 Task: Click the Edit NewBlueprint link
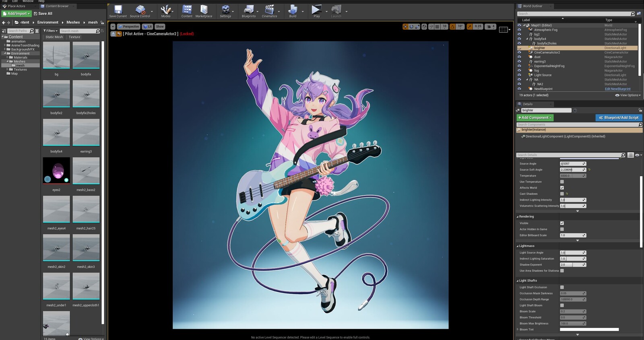coord(617,89)
